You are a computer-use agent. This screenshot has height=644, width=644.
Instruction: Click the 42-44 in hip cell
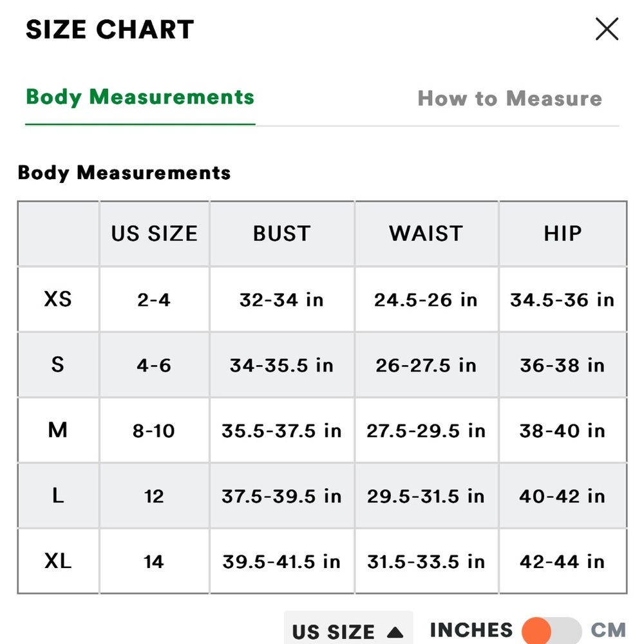563,562
